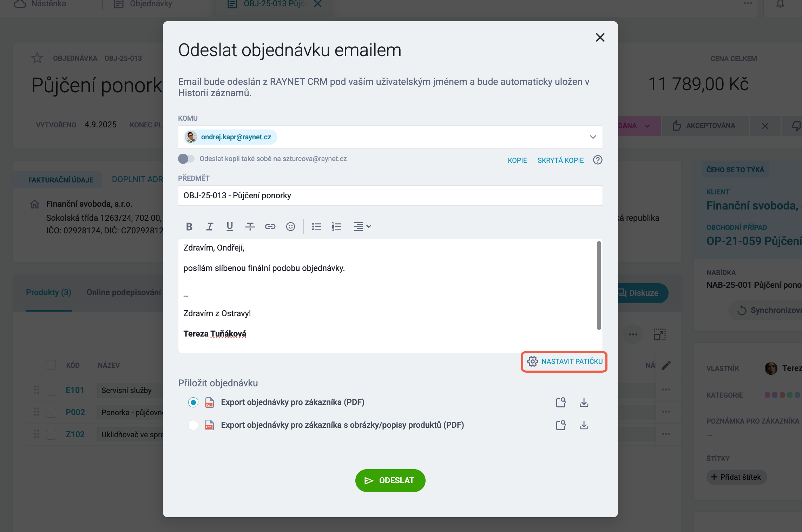
Task: Insert a bulleted list
Action: pos(316,227)
